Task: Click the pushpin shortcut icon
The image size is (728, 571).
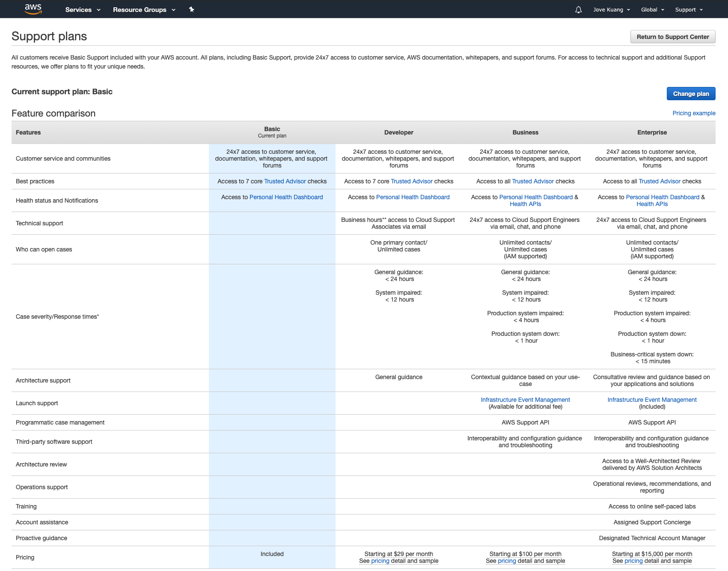Action: point(192,9)
